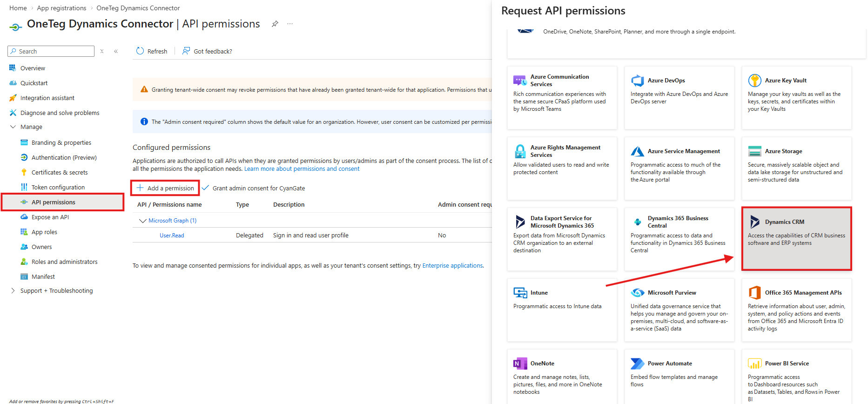Screen dimensions: 868x404
Task: Click the Integration assistant rocket icon
Action: (13, 98)
